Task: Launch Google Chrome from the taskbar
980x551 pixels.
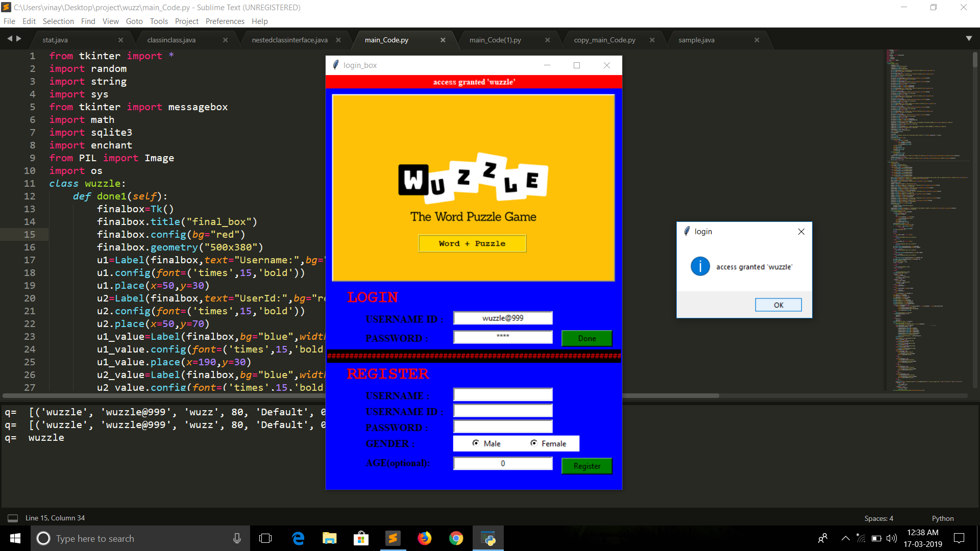Action: tap(456, 538)
